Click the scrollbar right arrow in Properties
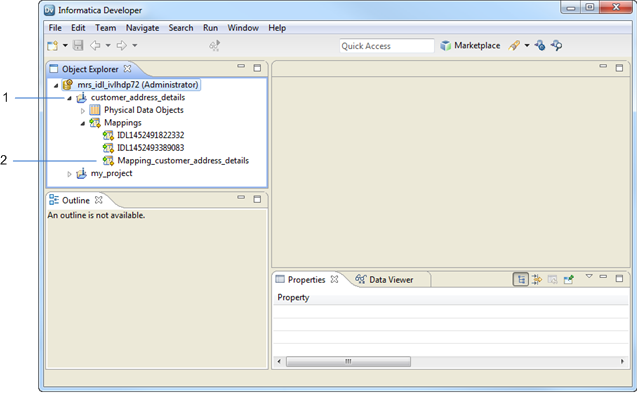This screenshot has height=393, width=638. point(622,361)
